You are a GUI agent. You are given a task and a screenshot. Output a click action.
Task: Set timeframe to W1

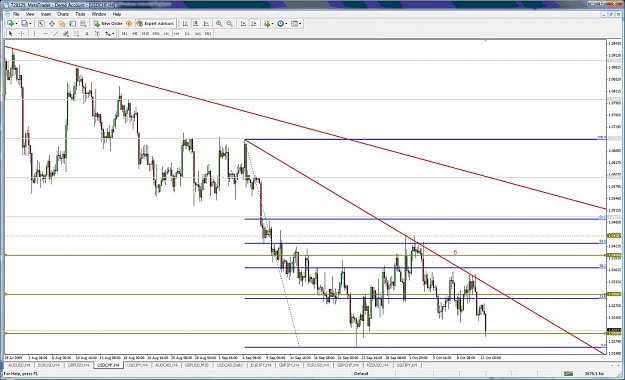click(198, 33)
